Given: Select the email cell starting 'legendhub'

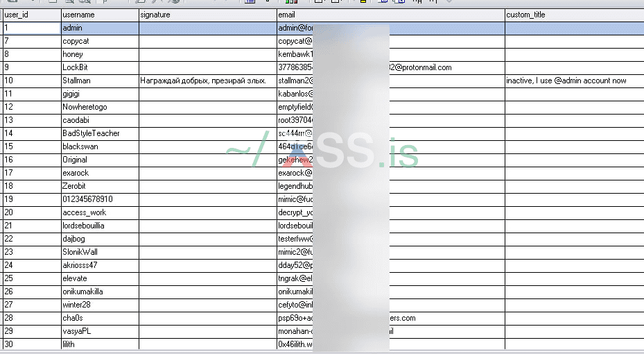Looking at the screenshot, I should [x=391, y=186].
